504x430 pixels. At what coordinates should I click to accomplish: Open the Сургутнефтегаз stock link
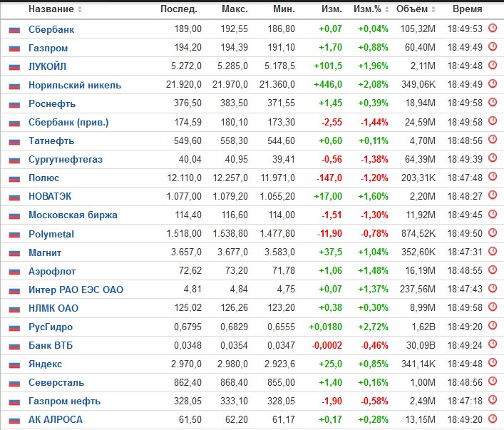click(x=66, y=160)
